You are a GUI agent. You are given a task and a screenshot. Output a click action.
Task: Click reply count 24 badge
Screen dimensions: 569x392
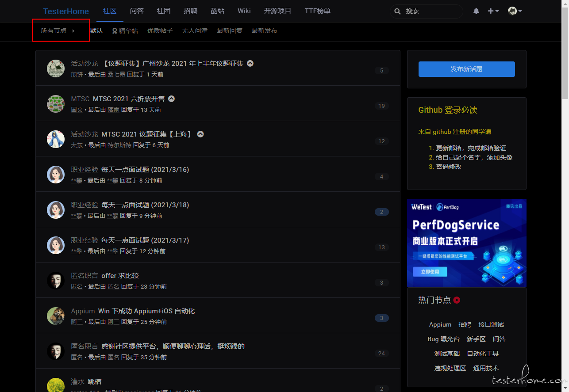click(x=381, y=353)
